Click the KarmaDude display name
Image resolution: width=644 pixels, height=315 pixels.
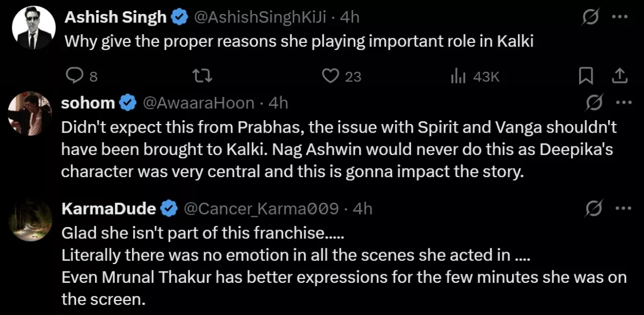109,209
